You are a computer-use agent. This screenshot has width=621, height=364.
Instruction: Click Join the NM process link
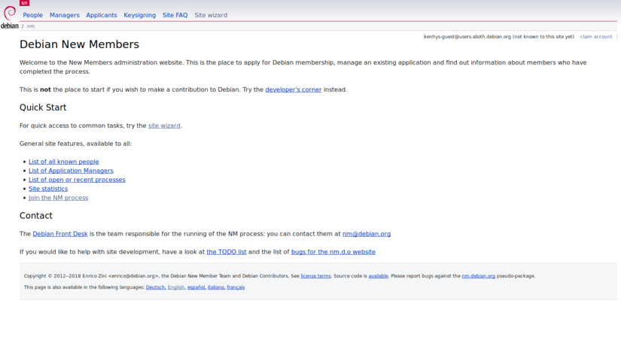58,198
